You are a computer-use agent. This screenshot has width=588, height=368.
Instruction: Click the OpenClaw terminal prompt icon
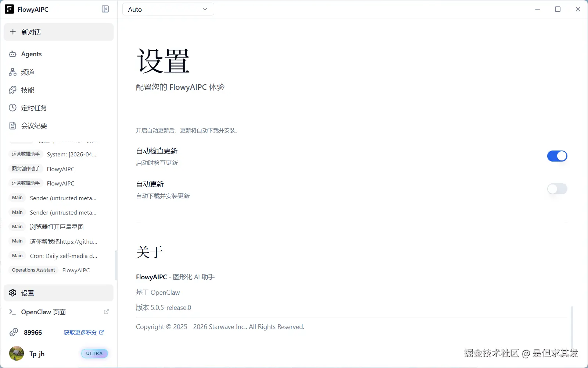pyautogui.click(x=12, y=312)
